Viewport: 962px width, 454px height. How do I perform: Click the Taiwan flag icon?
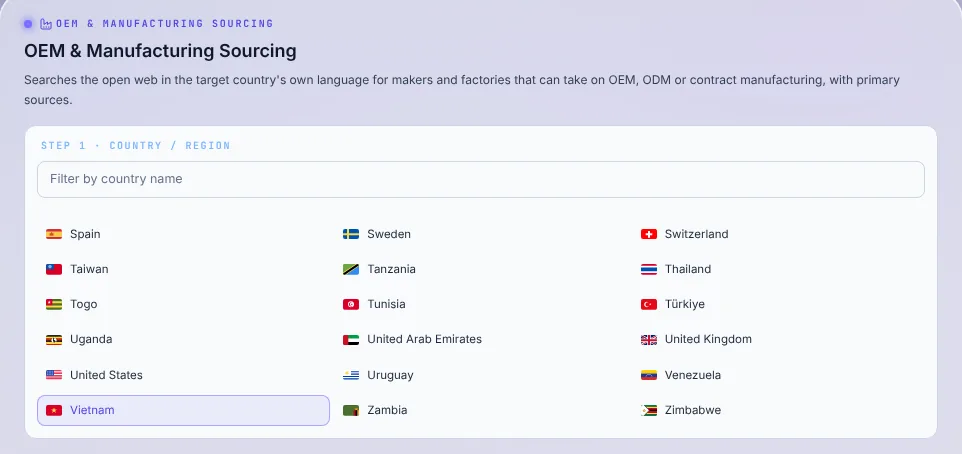click(x=54, y=269)
